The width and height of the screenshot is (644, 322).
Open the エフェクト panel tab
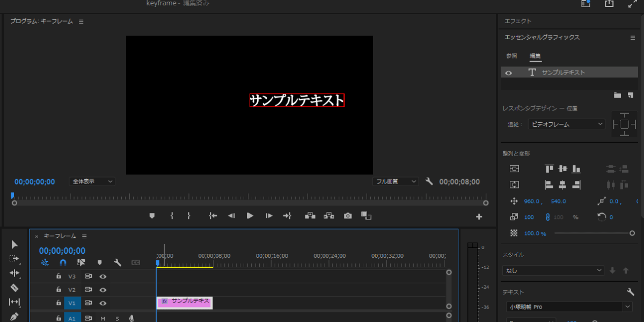tap(518, 21)
